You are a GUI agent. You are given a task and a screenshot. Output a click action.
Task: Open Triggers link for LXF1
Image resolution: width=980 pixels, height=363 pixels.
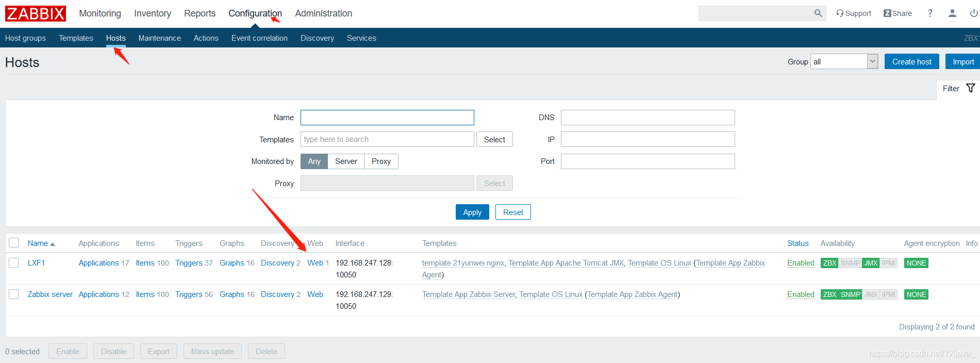point(189,263)
